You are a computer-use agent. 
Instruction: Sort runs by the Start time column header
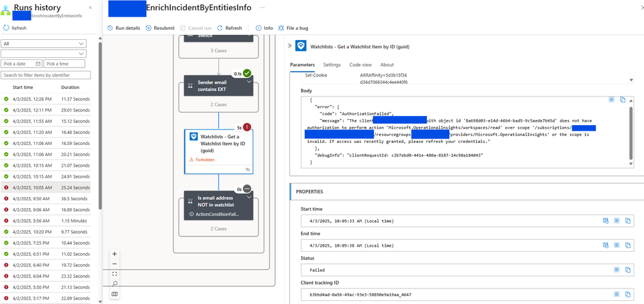[23, 88]
